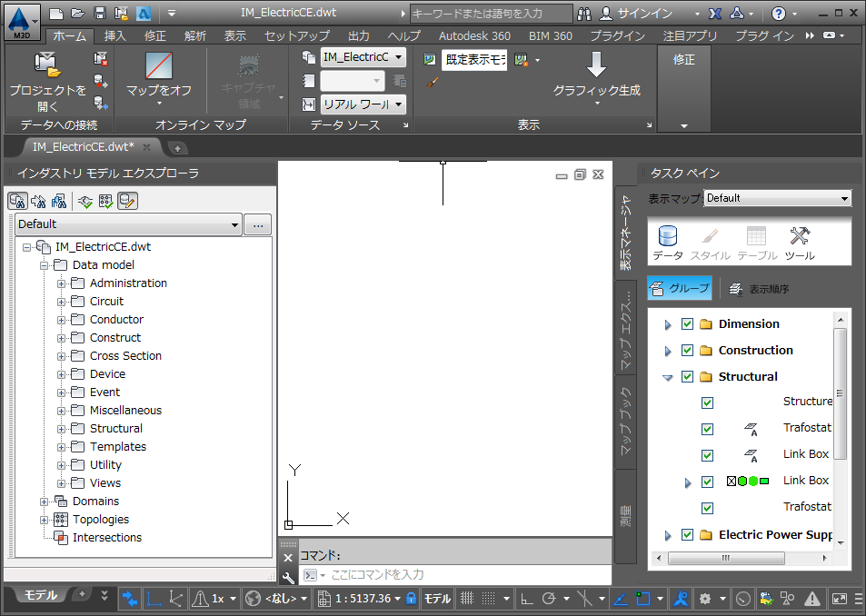Click the help question mark icon

(x=778, y=14)
